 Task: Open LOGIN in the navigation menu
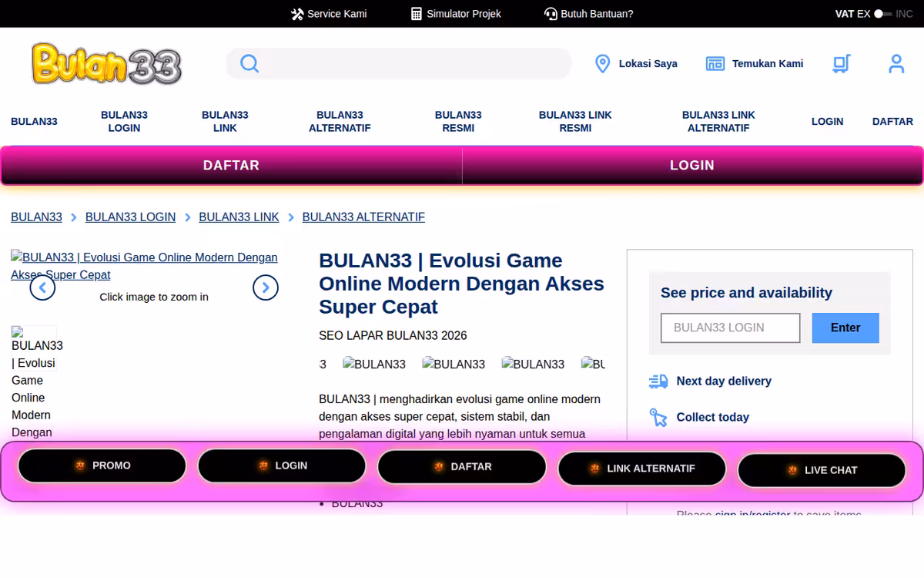pyautogui.click(x=827, y=122)
